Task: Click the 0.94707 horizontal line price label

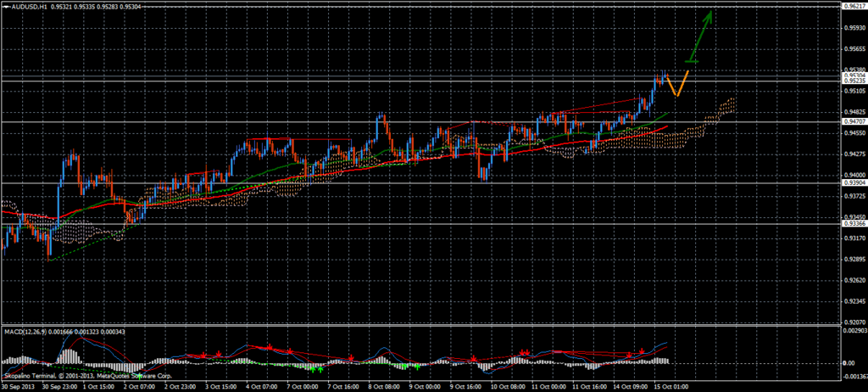Action: pyautogui.click(x=854, y=120)
